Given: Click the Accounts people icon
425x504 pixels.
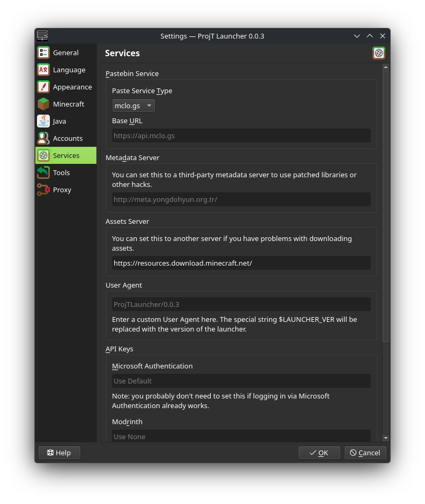Looking at the screenshot, I should [x=43, y=138].
